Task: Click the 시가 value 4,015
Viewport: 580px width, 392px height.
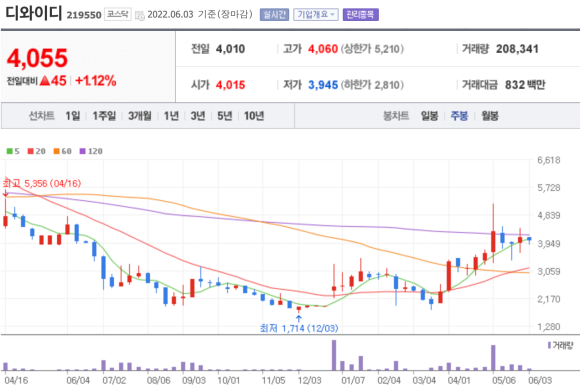Action: point(230,85)
